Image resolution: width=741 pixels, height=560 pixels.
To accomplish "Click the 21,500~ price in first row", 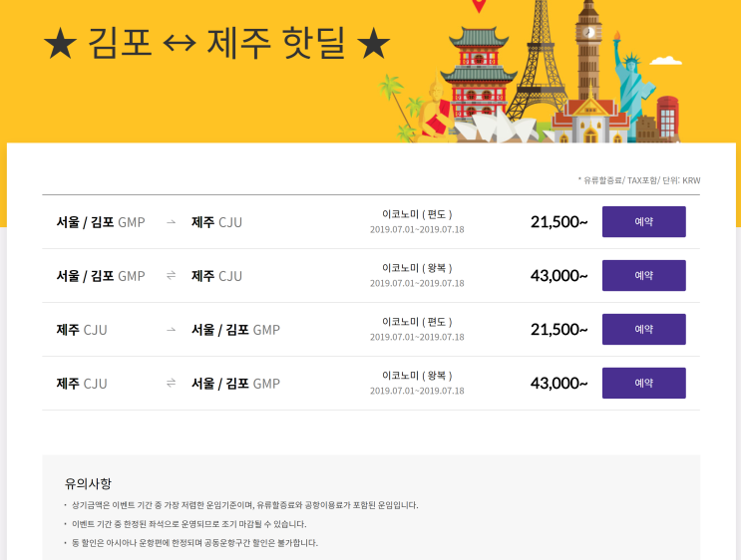I will click(559, 222).
